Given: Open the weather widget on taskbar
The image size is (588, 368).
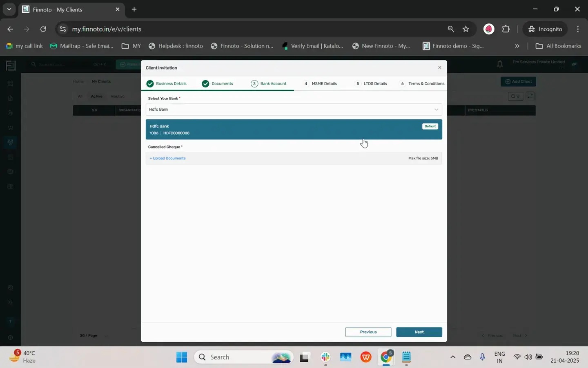Looking at the screenshot, I should 22,357.
